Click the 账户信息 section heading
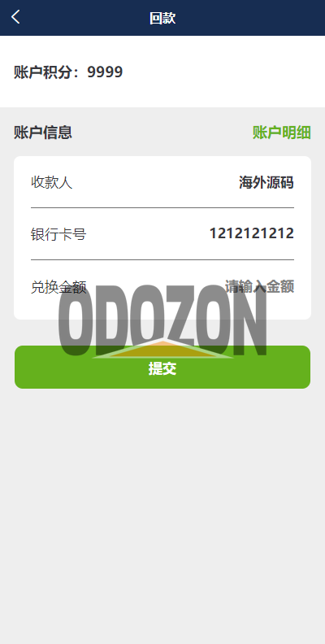Image resolution: width=325 pixels, height=644 pixels. pyautogui.click(x=43, y=133)
